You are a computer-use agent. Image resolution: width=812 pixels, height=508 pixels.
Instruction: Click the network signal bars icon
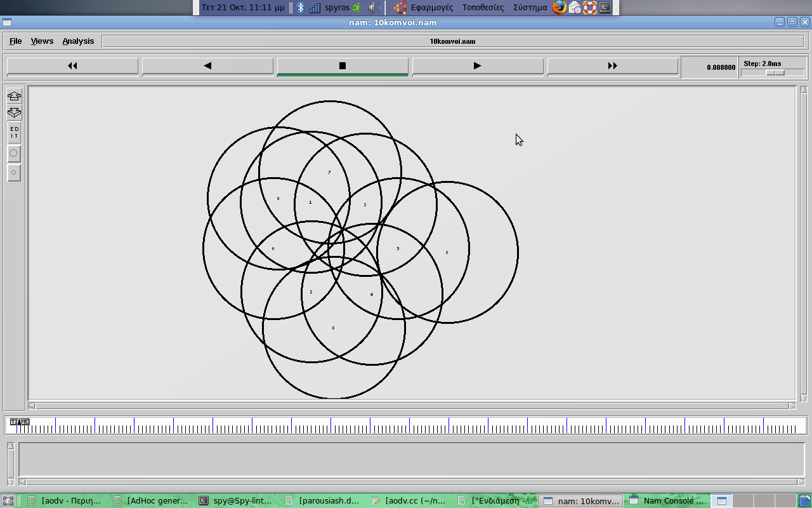coord(315,8)
